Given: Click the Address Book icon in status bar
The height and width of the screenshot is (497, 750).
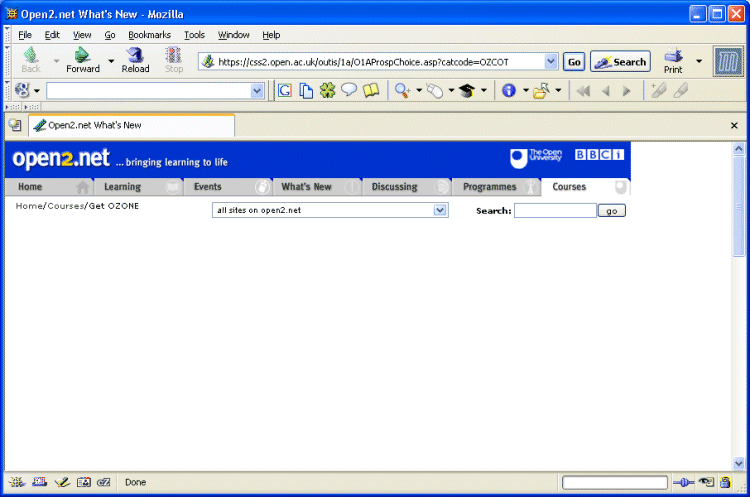Looking at the screenshot, I should coord(84,482).
